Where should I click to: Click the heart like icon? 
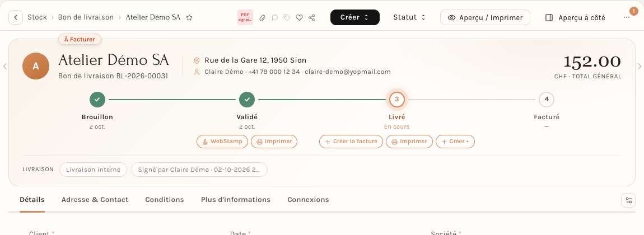(x=300, y=18)
